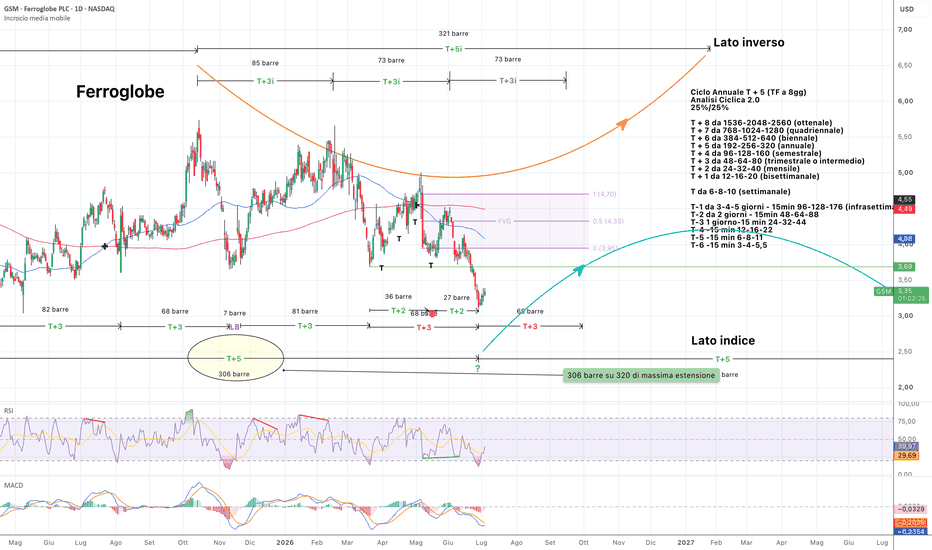The height and width of the screenshot is (550, 932).
Task: Select the green 306 barre su 320 callout
Action: pos(641,375)
